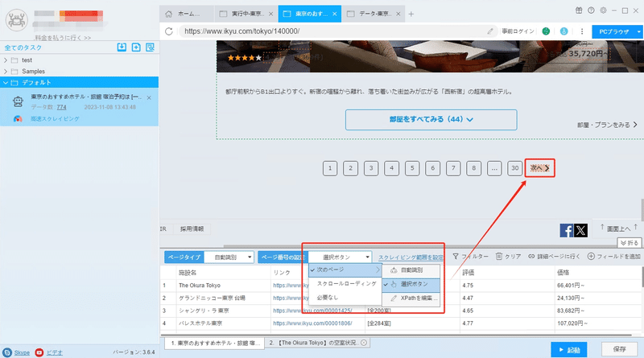Open the フィルター tool

[470, 257]
